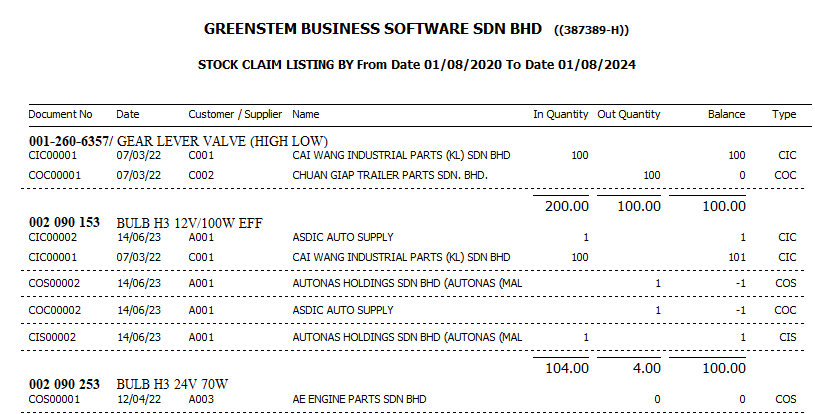Image resolution: width=815 pixels, height=414 pixels.
Task: Select 'CHUAN GIAP TRAILER PARTS SDN. BHD.' name
Action: (390, 176)
